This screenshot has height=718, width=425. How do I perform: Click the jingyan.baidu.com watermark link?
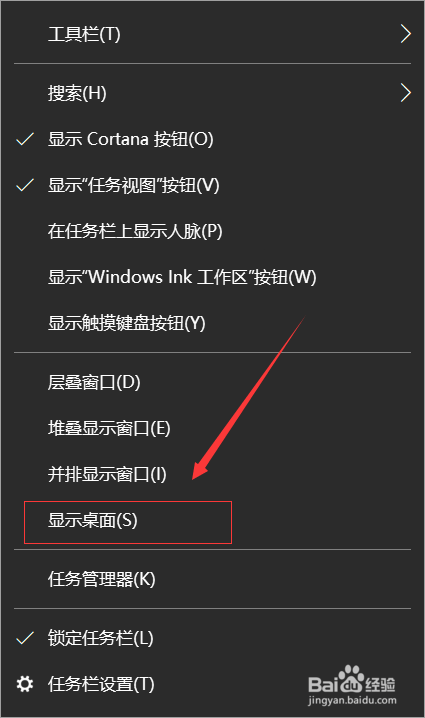[352, 701]
